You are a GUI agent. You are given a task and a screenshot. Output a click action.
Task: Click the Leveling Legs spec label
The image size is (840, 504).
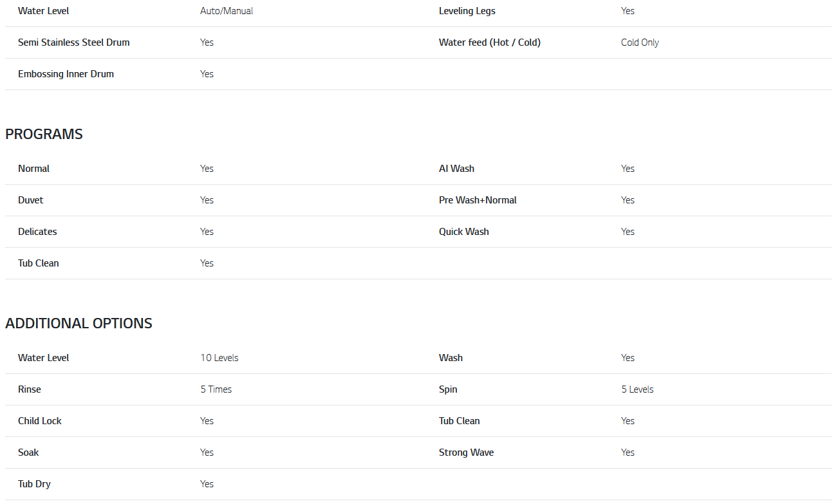(x=467, y=11)
